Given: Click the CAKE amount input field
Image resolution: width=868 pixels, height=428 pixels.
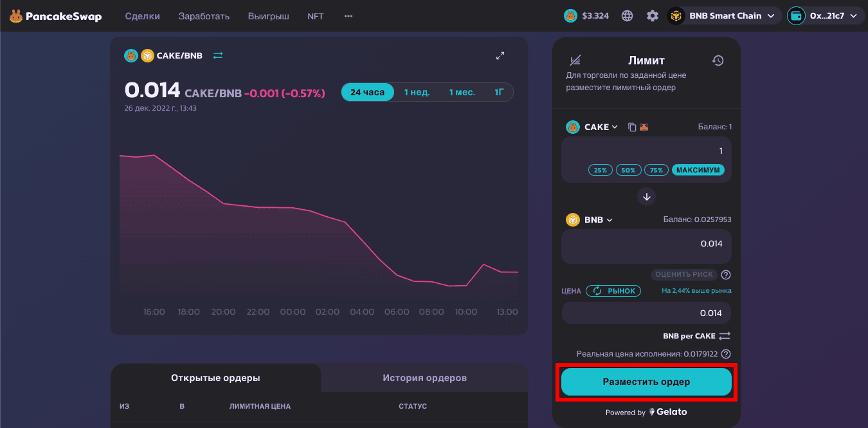Looking at the screenshot, I should [647, 151].
